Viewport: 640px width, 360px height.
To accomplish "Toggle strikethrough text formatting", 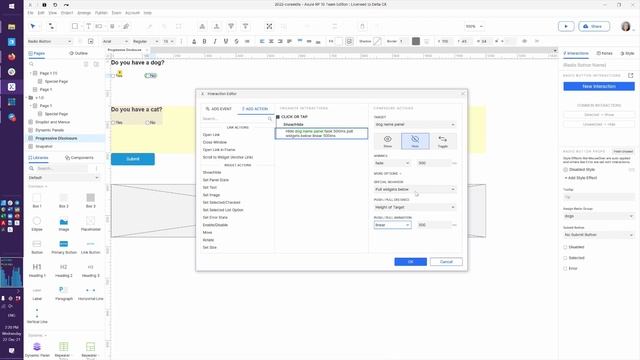I will (236, 41).
